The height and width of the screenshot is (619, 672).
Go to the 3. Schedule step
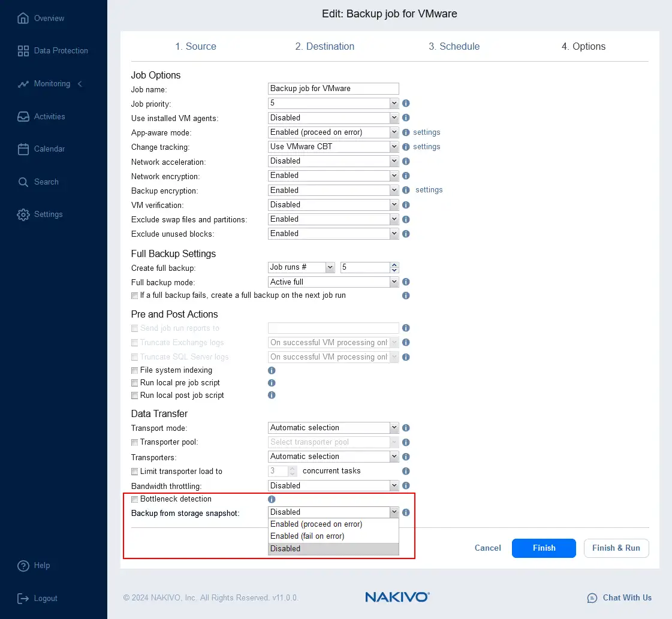click(x=454, y=46)
